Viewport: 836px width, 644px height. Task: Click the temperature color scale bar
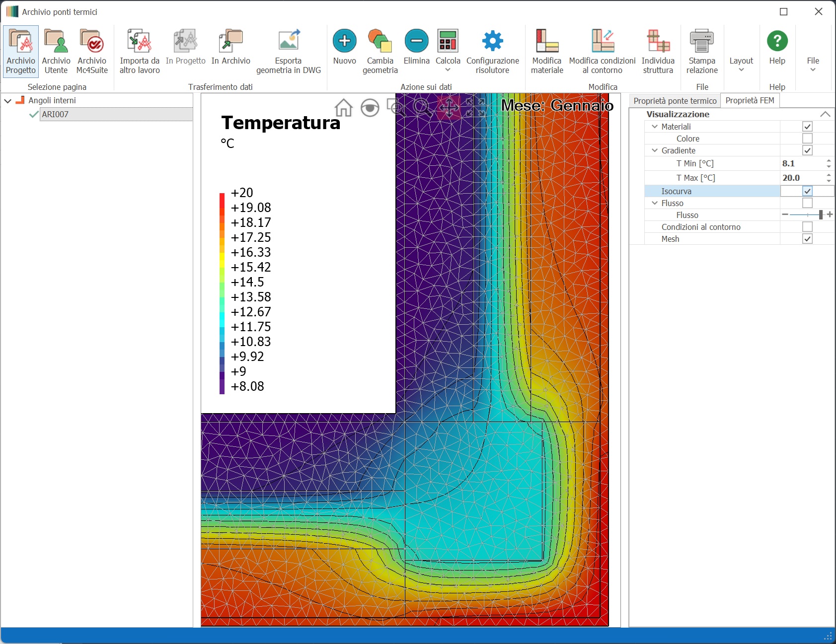point(222,293)
